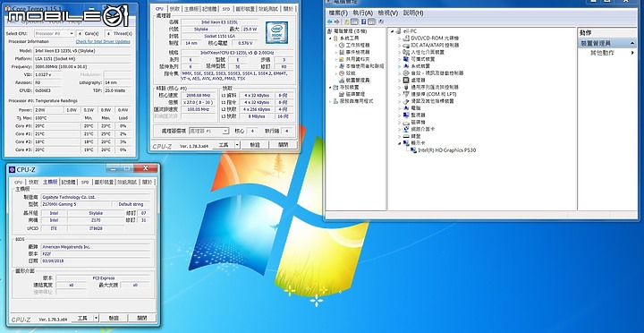
Task: Click the purple CPU-Z title bar icon
Action: tap(12, 169)
